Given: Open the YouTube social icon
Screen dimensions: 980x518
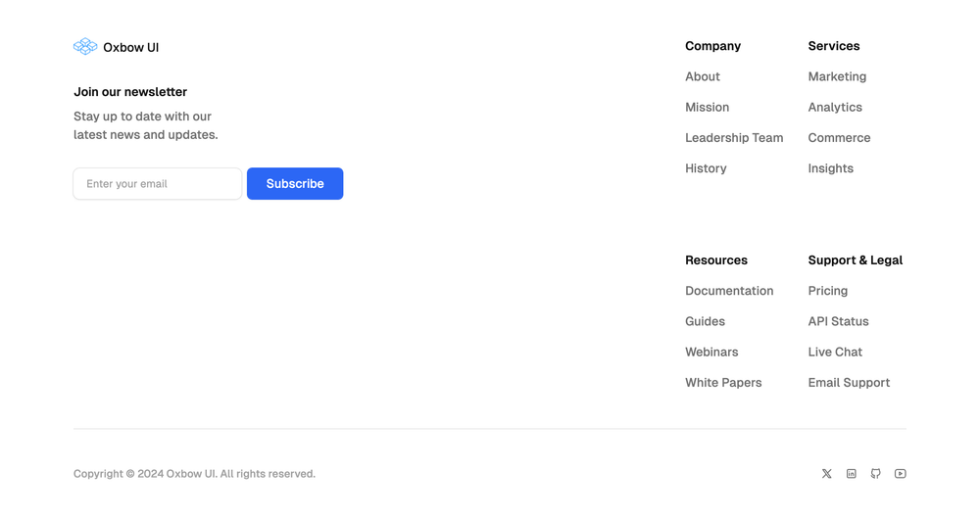Looking at the screenshot, I should tap(900, 474).
